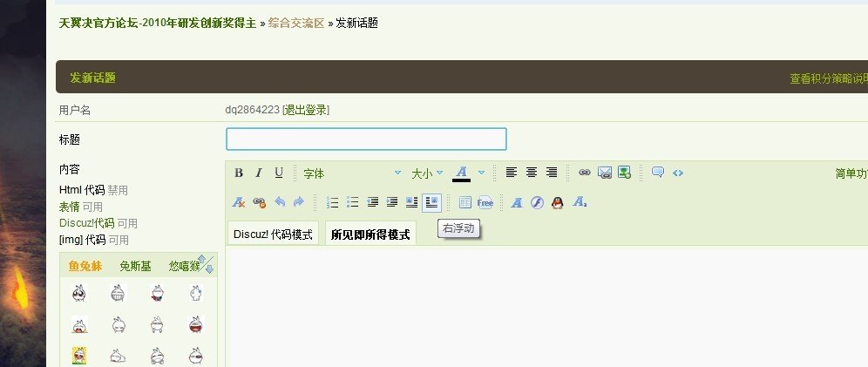Toggle italic formatting
Image resolution: width=868 pixels, height=367 pixels.
(259, 173)
